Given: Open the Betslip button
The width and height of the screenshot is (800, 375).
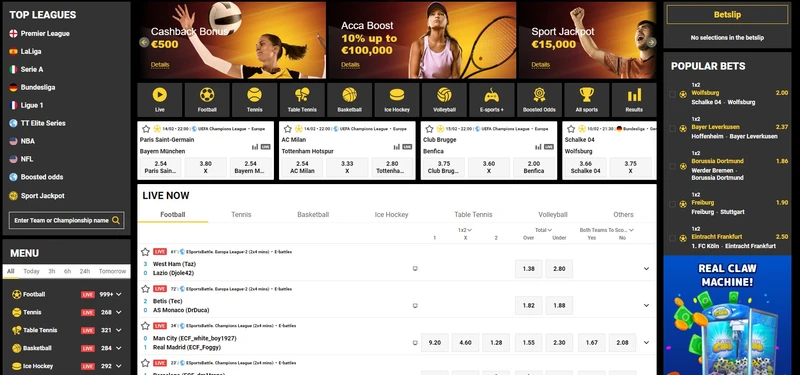Looking at the screenshot, I should (x=727, y=15).
